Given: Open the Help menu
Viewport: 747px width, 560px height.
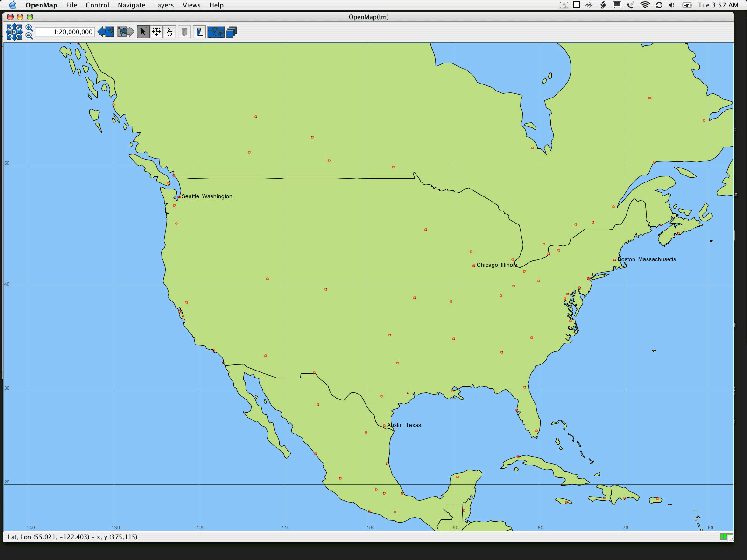Looking at the screenshot, I should 216,5.
